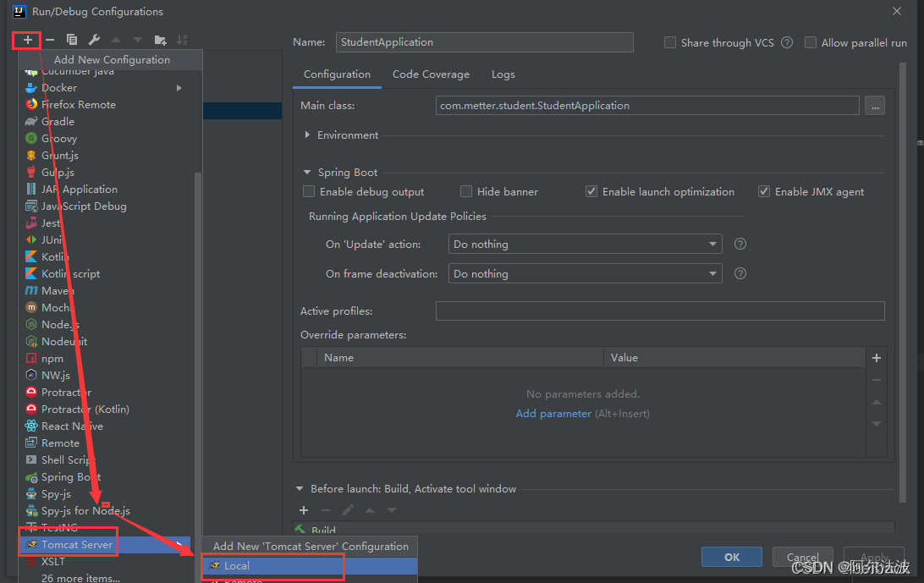This screenshot has width=924, height=583.
Task: Click the Copy Configuration icon
Action: point(72,40)
